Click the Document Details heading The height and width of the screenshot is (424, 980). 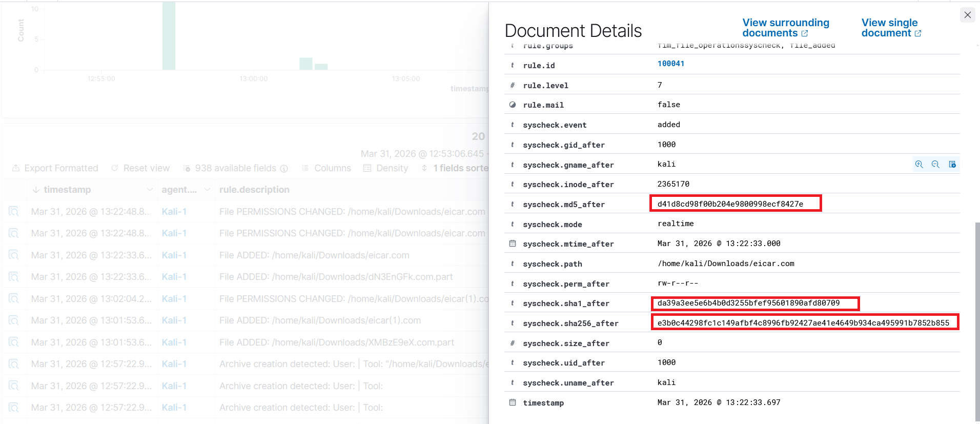573,31
